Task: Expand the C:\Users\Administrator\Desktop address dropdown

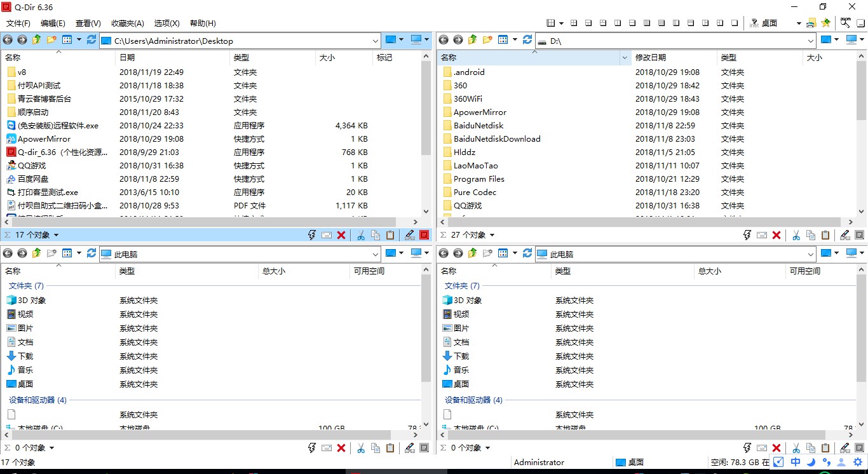Action: (375, 41)
